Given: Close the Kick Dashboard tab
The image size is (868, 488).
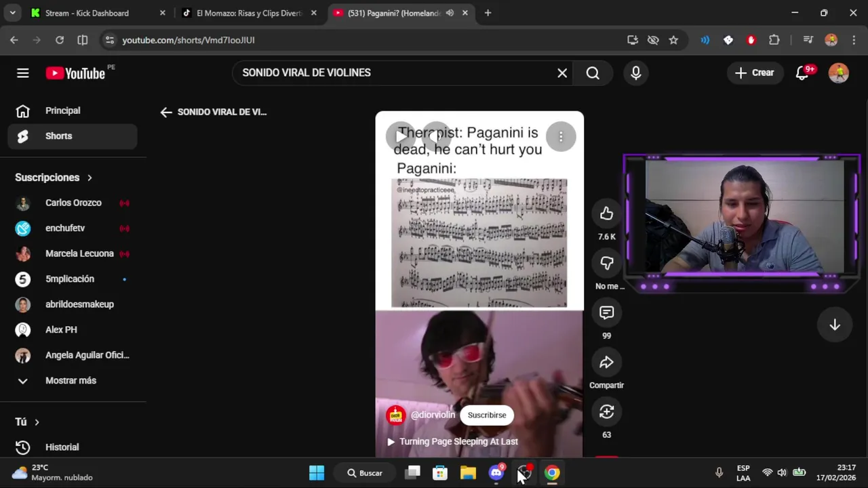Looking at the screenshot, I should [162, 13].
